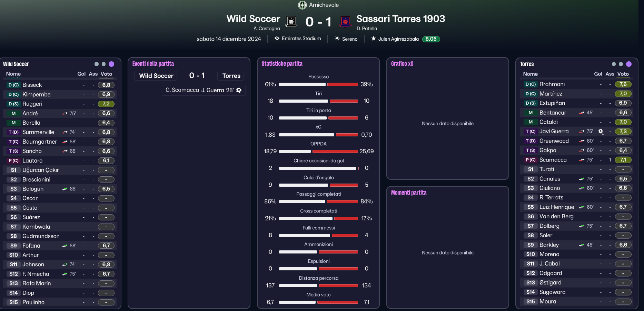Click the Wild Soccer club crest
Image resolution: width=644 pixels, height=311 pixels.
tap(291, 22)
